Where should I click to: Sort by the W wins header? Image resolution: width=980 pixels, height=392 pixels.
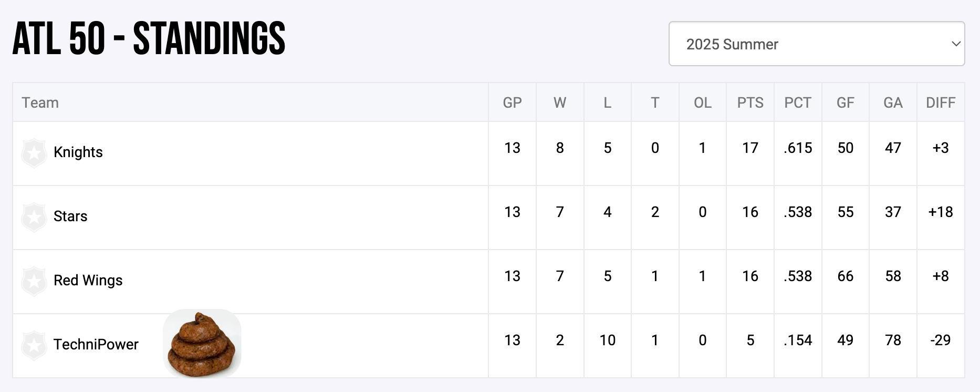(560, 103)
